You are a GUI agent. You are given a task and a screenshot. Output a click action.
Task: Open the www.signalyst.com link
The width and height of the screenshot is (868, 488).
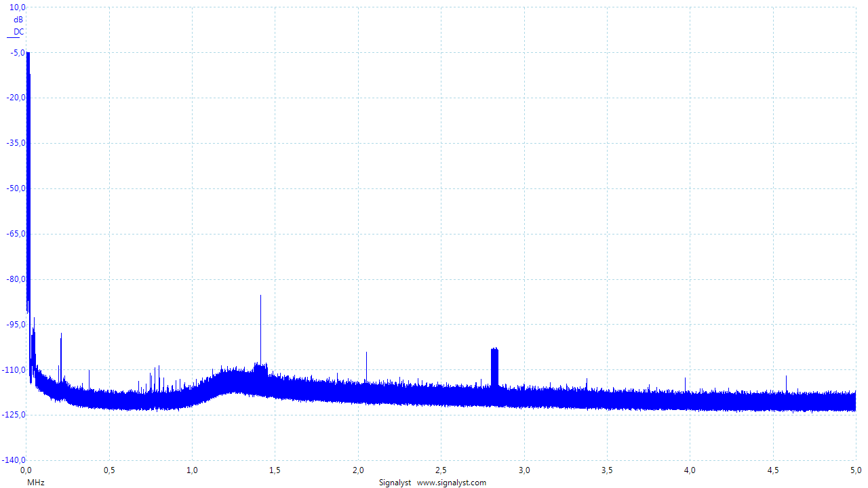tap(452, 483)
